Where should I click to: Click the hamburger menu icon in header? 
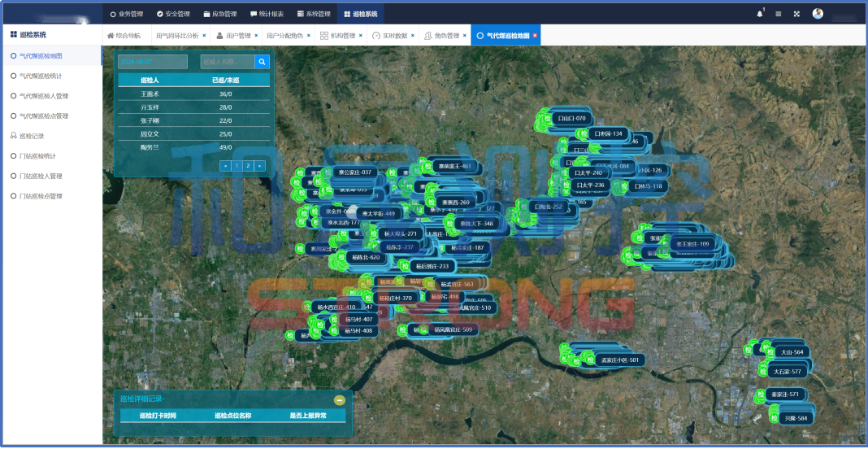pos(779,14)
